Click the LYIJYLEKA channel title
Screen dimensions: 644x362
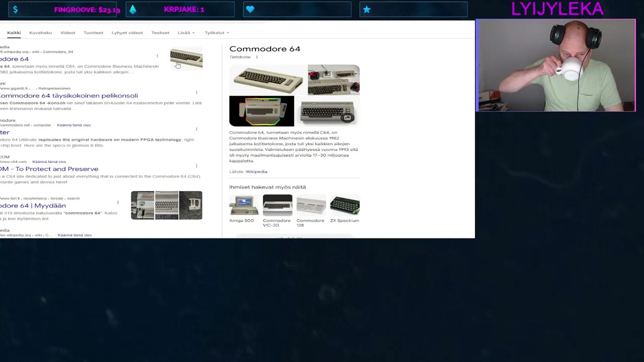click(x=557, y=9)
